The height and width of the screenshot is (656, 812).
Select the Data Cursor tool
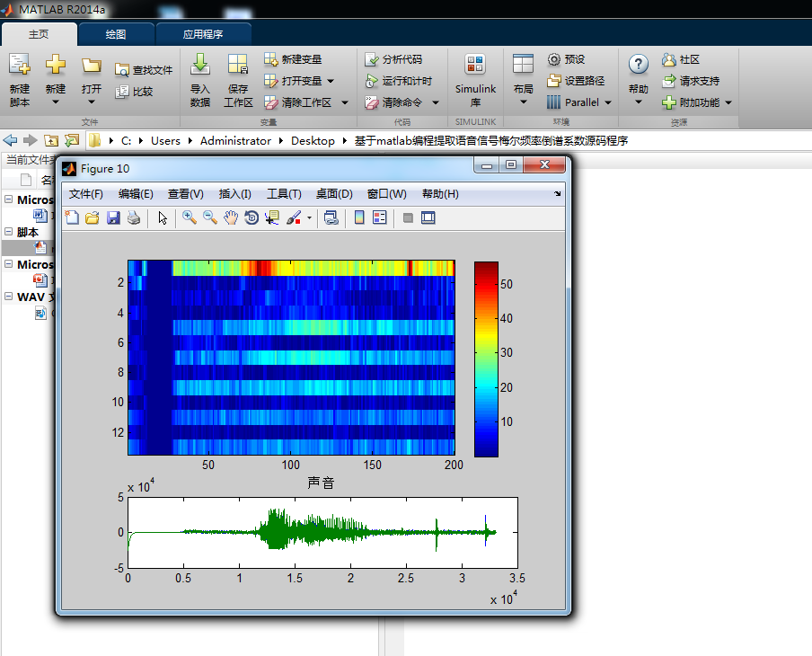point(272,217)
